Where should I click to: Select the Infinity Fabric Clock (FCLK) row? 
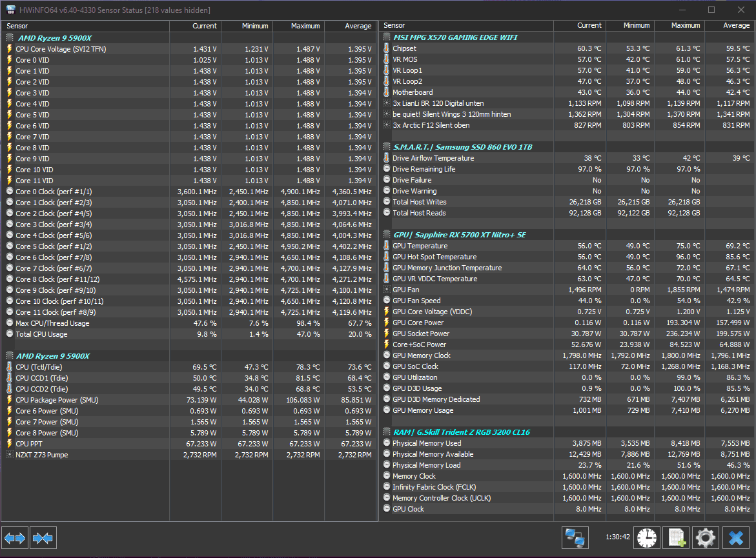(566, 486)
